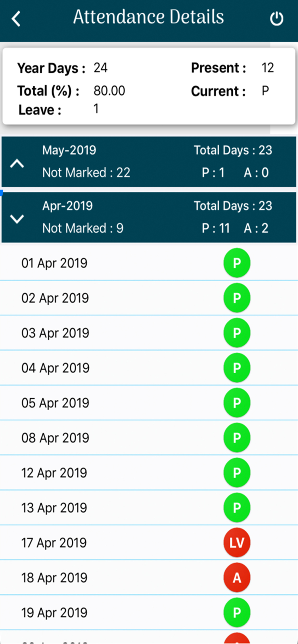298x644 pixels.
Task: Tap the May-2019 month header
Action: tap(69, 150)
